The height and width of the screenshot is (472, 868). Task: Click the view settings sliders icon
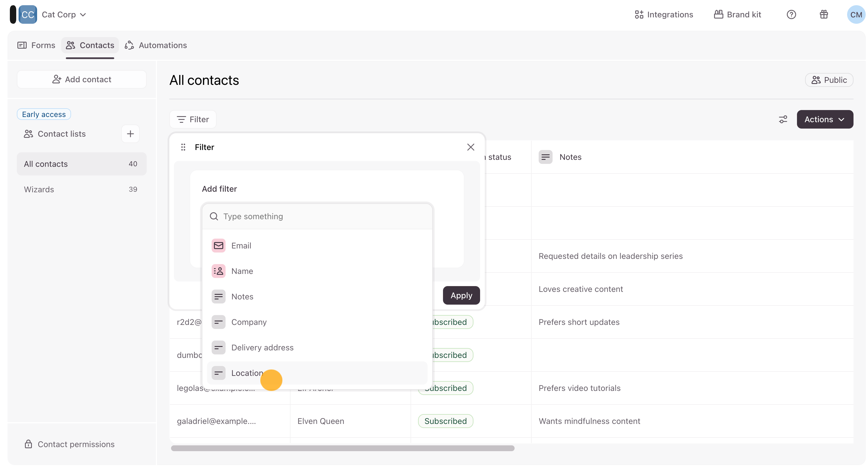tap(783, 119)
